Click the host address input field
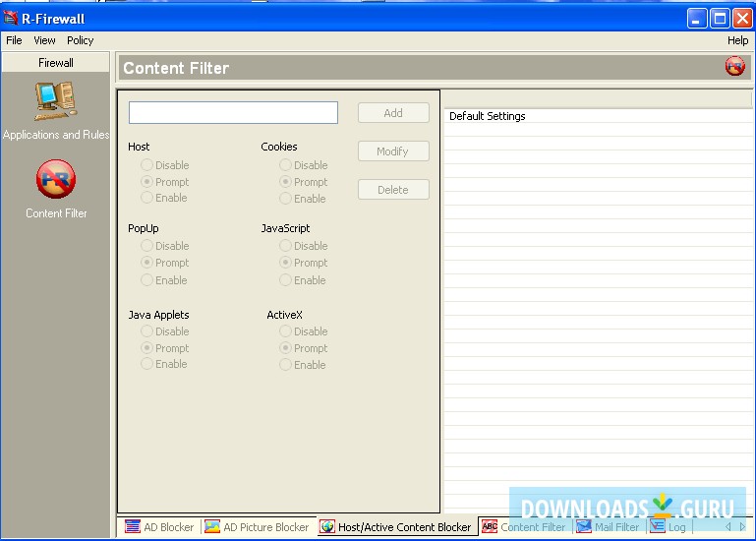This screenshot has height=541, width=756. [x=233, y=112]
